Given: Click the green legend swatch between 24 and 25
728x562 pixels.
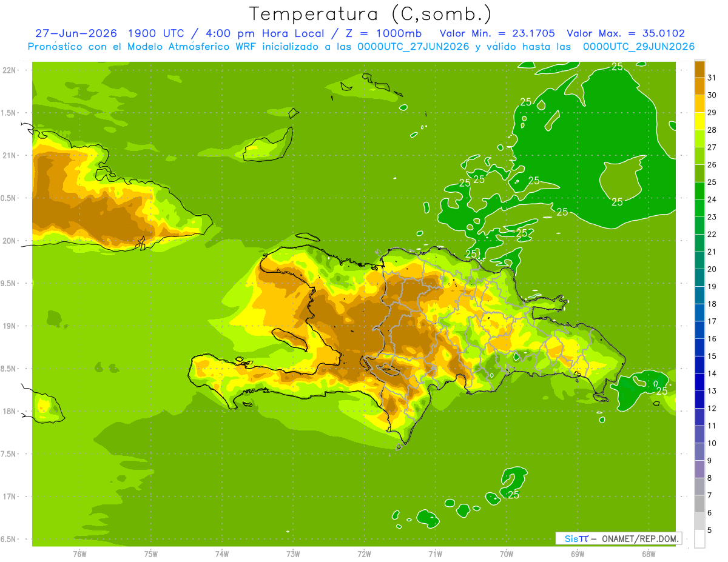Looking at the screenshot, I should [699, 190].
